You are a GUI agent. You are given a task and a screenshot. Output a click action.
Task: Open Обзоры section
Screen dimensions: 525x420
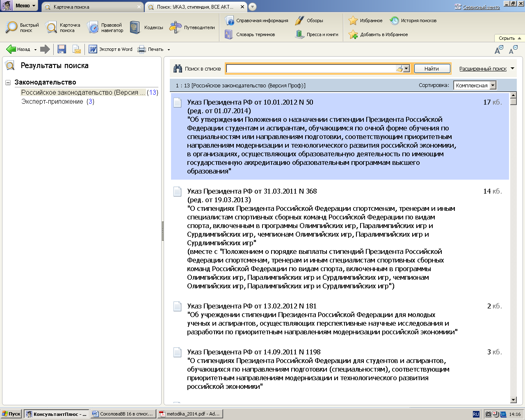click(309, 21)
